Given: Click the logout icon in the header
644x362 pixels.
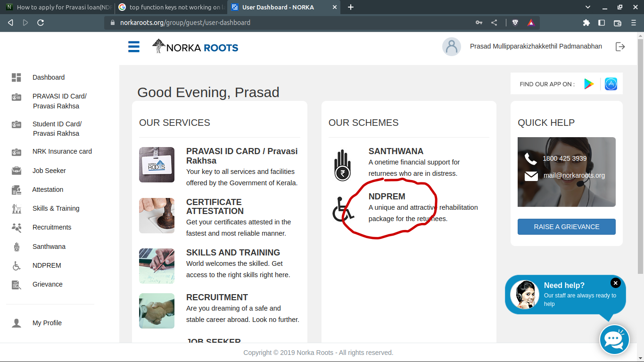Looking at the screenshot, I should tap(620, 47).
